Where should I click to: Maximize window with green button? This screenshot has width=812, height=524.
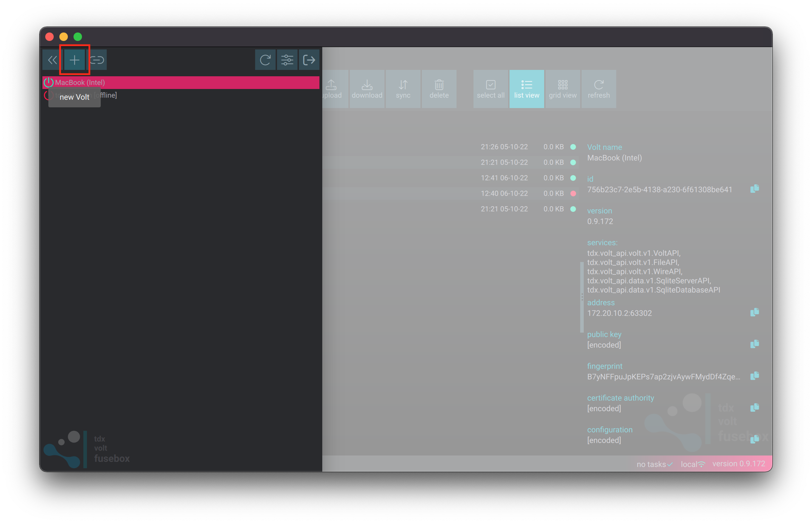78,37
